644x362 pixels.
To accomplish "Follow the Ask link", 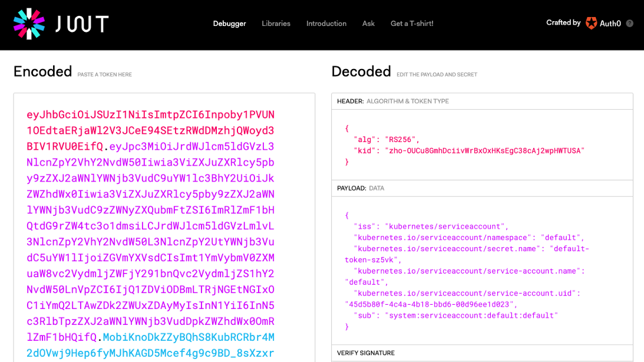I will point(368,24).
